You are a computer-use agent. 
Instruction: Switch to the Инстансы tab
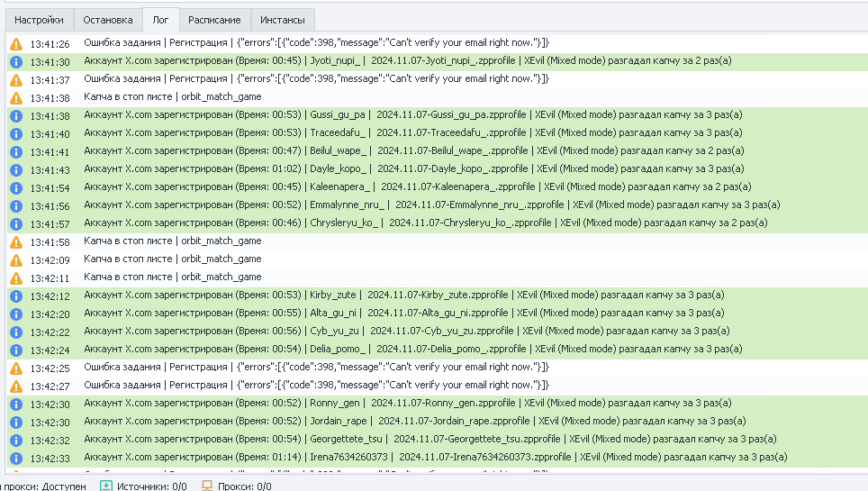coord(283,20)
